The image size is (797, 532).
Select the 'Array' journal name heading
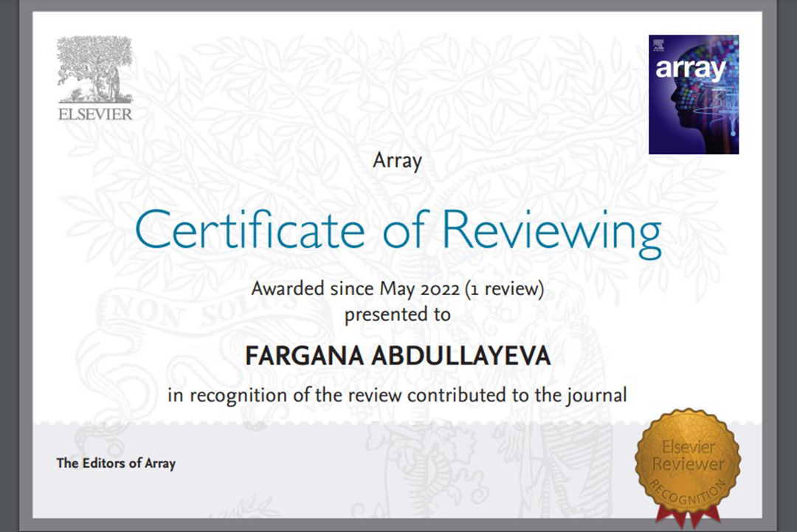[397, 160]
